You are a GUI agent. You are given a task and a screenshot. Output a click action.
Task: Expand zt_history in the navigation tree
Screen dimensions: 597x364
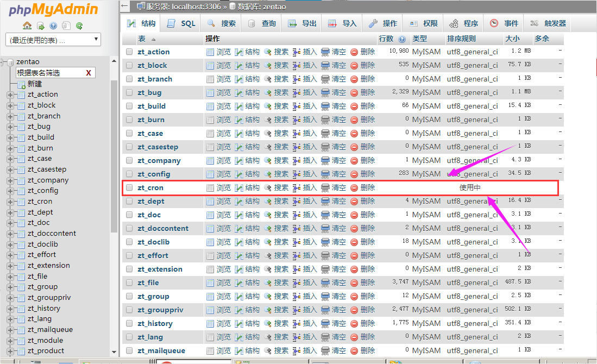[x=10, y=309]
